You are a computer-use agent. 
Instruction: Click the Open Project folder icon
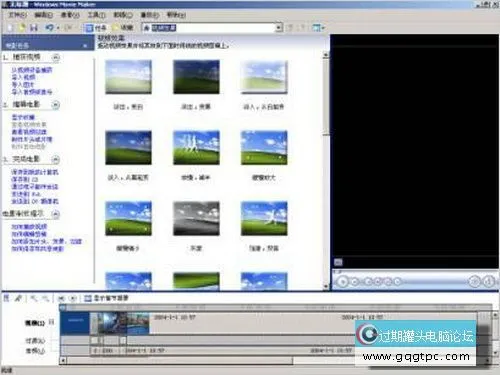click(22, 28)
